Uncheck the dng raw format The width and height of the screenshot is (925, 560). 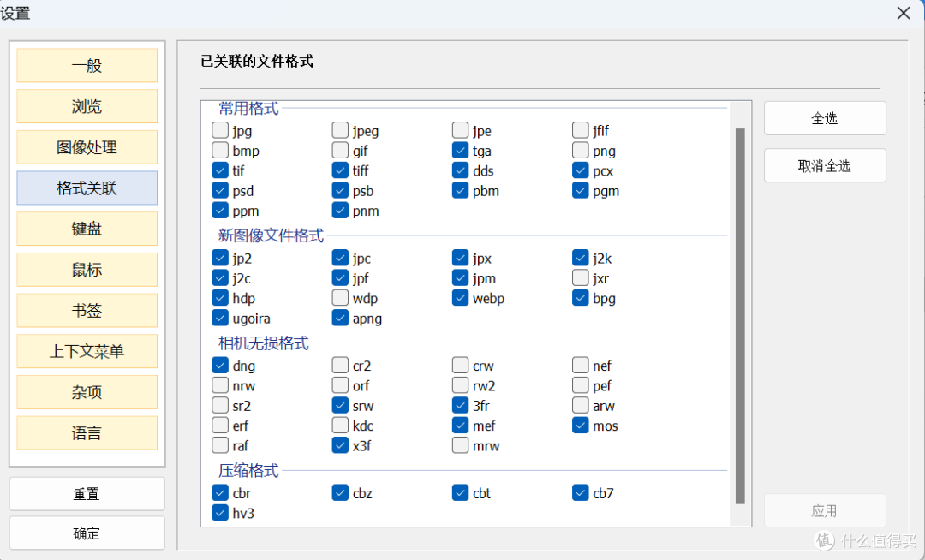220,366
